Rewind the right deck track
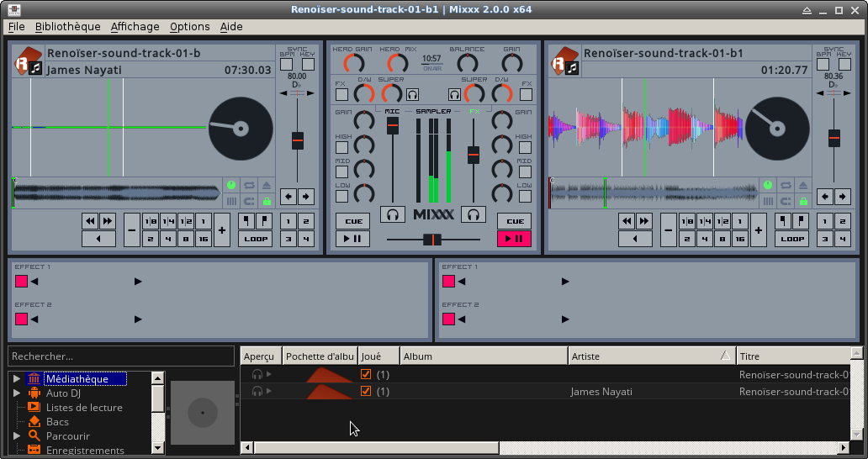This screenshot has height=459, width=868. click(x=627, y=221)
